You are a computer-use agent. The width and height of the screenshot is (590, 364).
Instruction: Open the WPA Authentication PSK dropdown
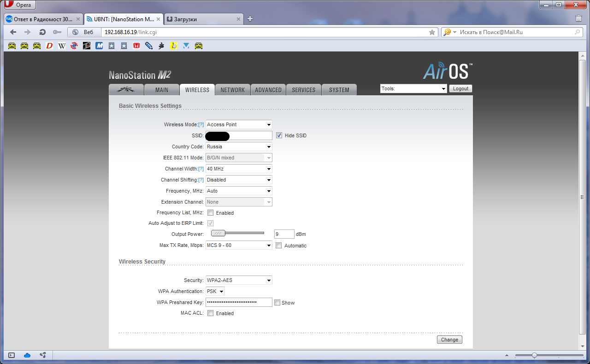(x=215, y=291)
